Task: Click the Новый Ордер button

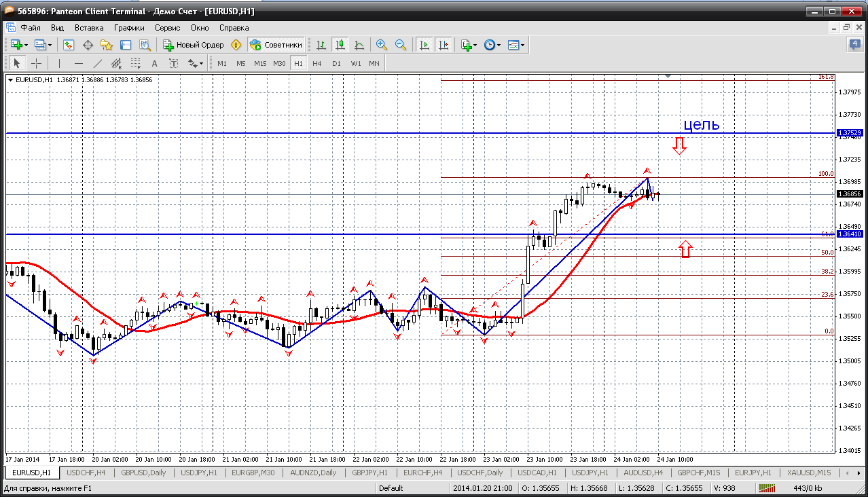Action: click(x=194, y=45)
